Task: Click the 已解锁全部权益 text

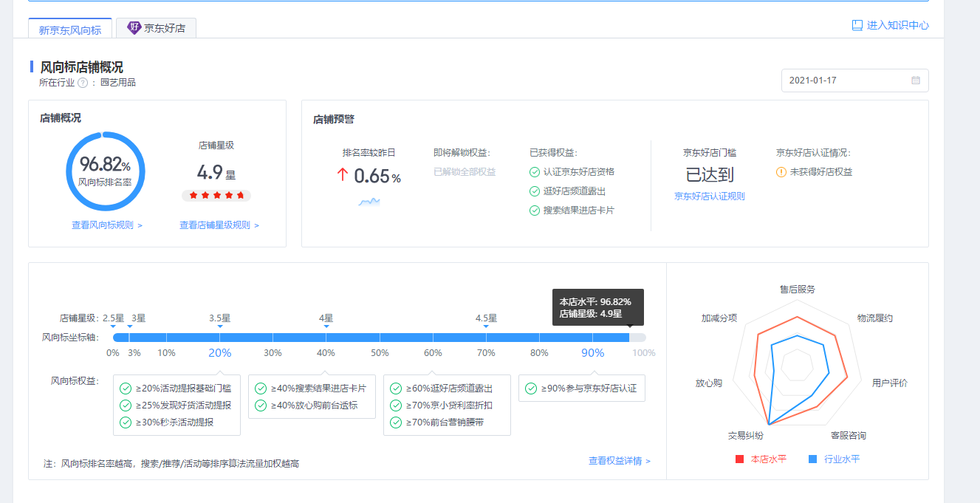Action: (x=465, y=172)
